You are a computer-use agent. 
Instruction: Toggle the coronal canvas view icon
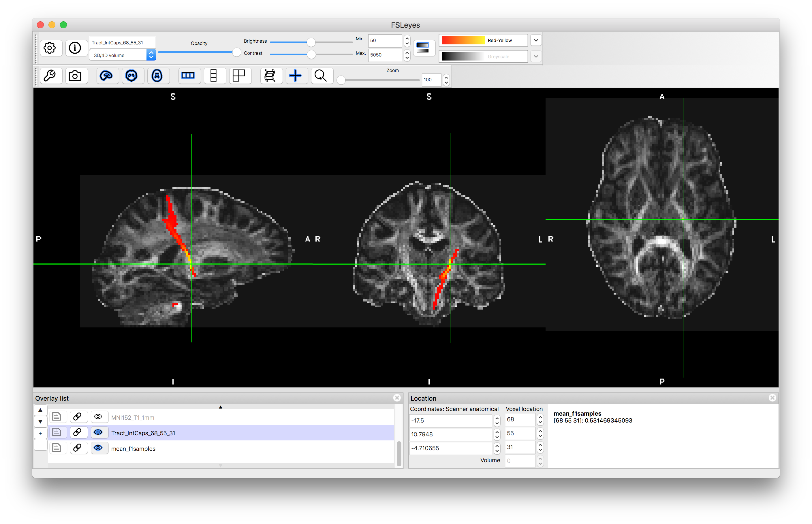(x=131, y=76)
